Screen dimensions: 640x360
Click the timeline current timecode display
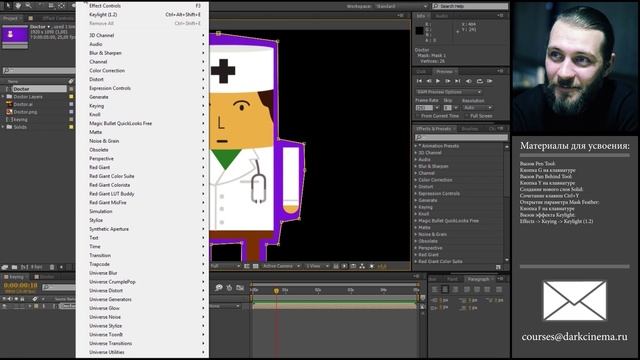tap(20, 285)
